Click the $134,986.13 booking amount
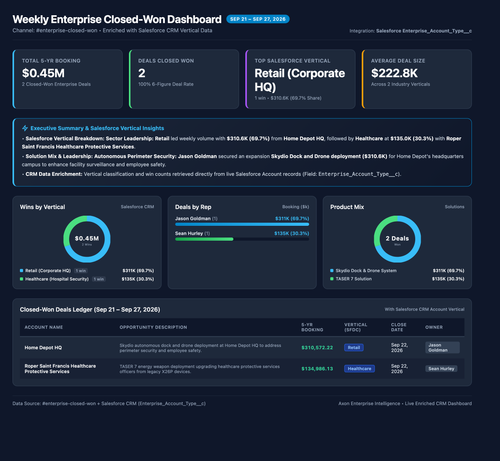The width and height of the screenshot is (500, 461). tap(317, 369)
